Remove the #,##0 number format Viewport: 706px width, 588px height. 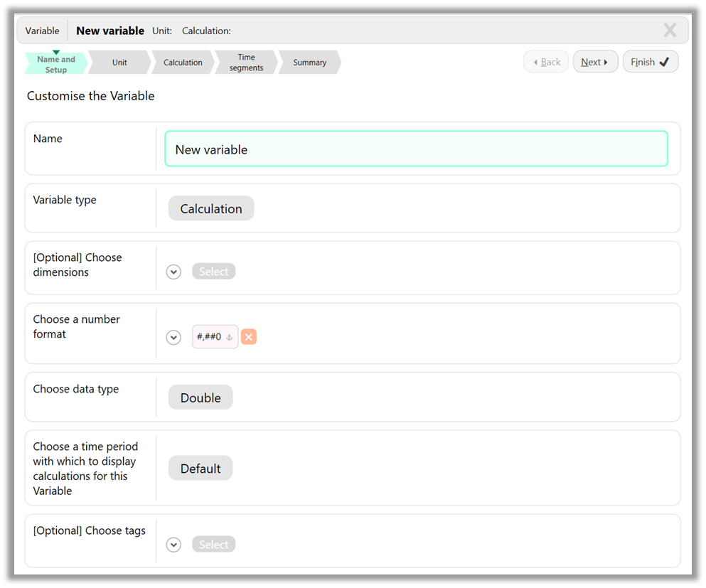248,336
